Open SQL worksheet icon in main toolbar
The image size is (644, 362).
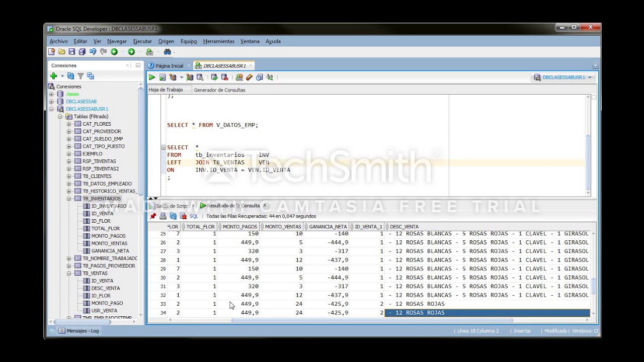(x=149, y=52)
